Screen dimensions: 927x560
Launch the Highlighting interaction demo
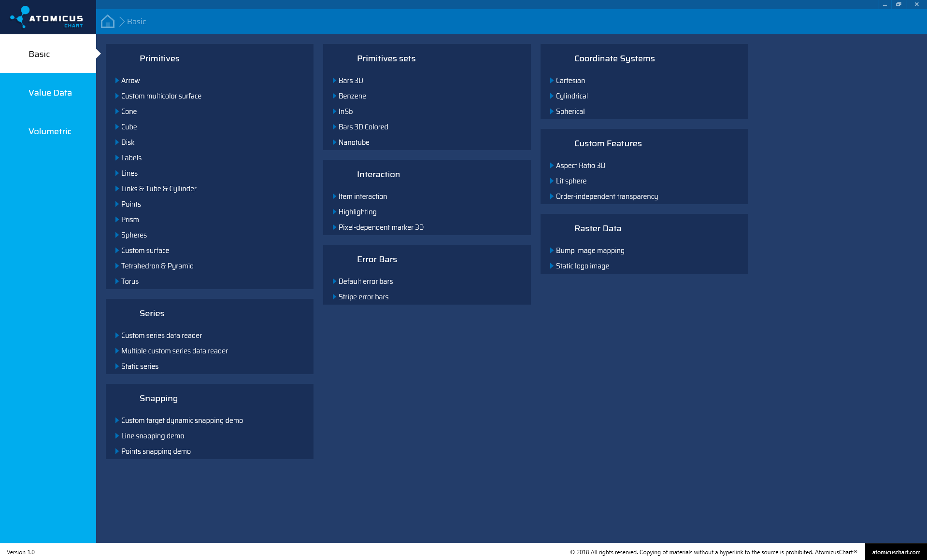tap(357, 212)
